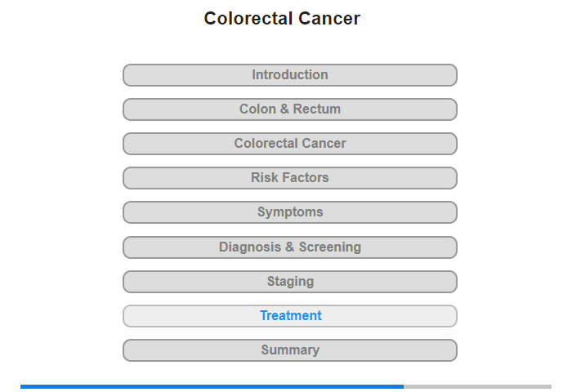
Task: Click the highlighted Treatment link
Action: (289, 316)
